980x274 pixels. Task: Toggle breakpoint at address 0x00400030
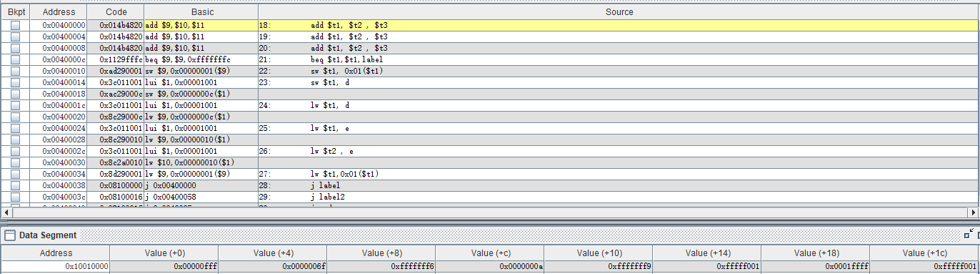[14, 162]
